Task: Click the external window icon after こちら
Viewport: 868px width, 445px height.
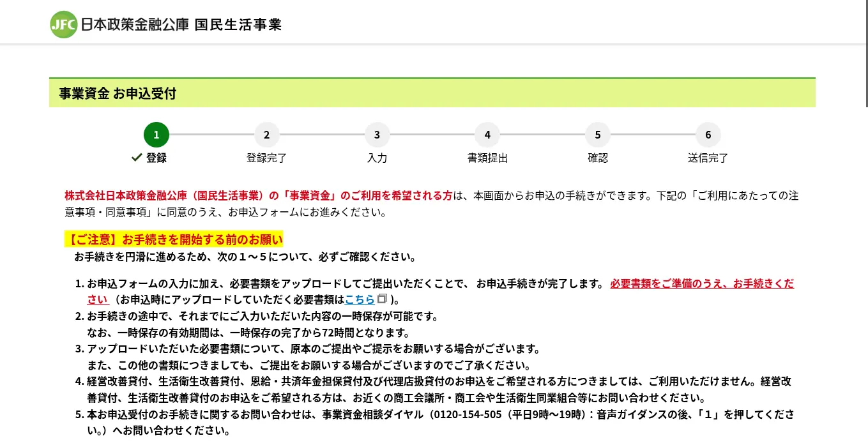Action: 383,299
